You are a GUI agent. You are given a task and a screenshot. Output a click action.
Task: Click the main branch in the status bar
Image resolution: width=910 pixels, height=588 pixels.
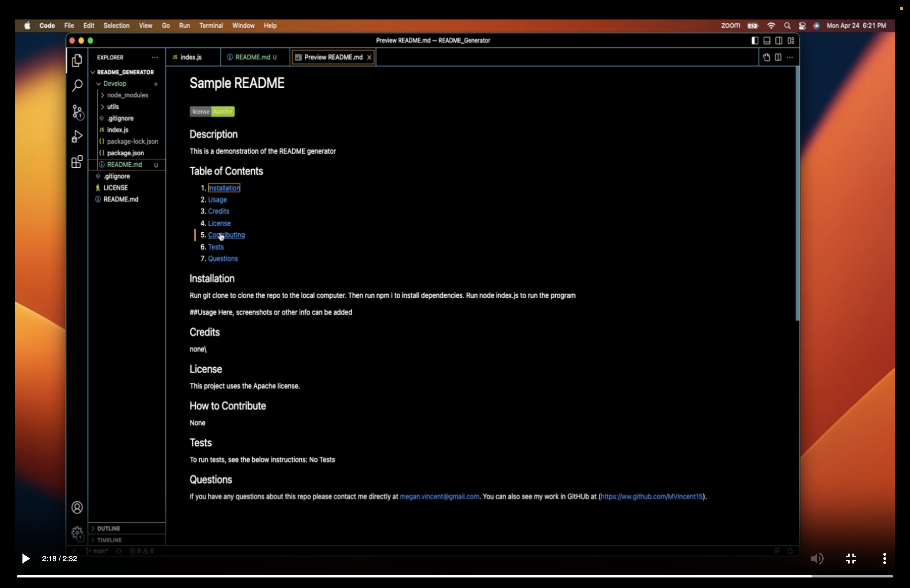click(98, 551)
